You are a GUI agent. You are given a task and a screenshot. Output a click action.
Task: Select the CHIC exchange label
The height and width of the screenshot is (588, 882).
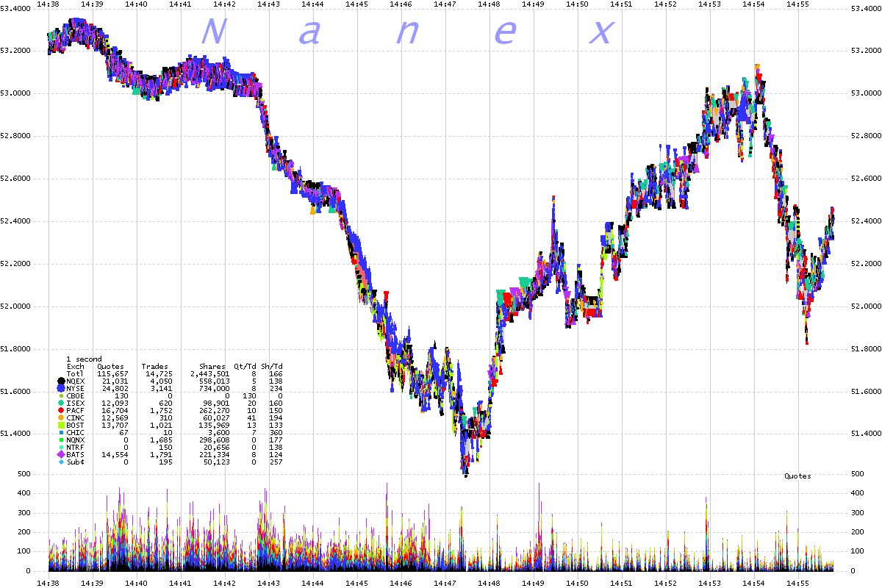click(x=76, y=432)
